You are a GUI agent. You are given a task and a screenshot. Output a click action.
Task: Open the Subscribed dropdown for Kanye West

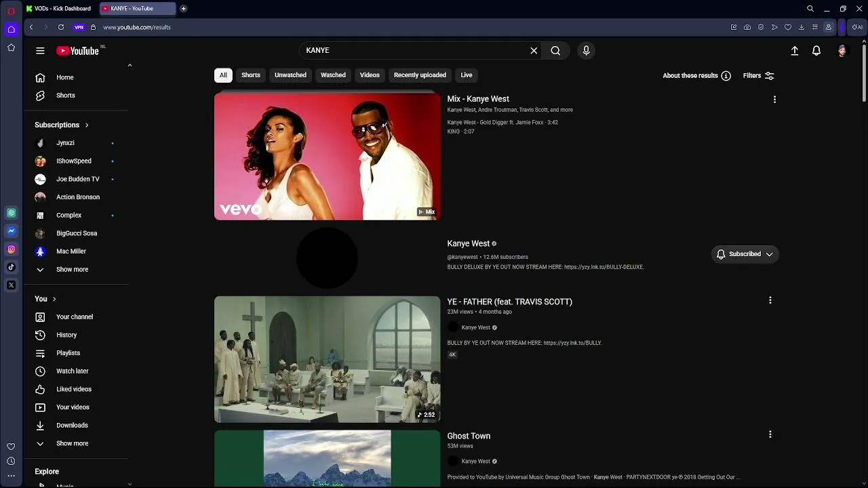coord(745,254)
